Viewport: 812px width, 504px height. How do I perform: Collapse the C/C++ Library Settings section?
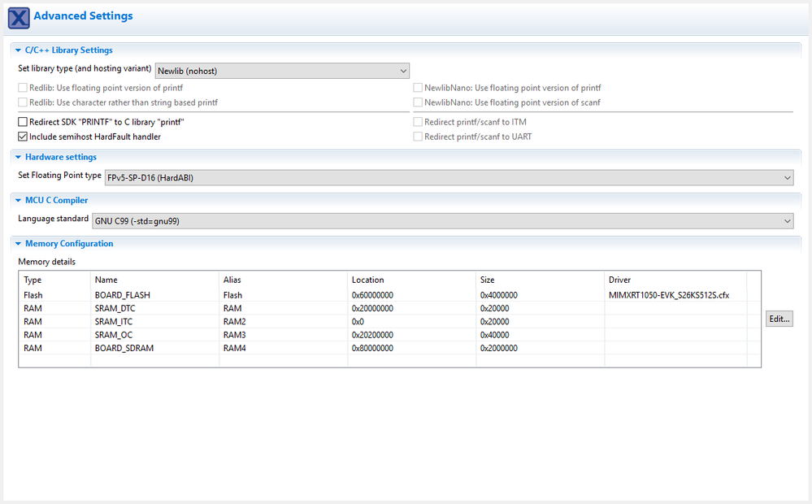point(18,50)
